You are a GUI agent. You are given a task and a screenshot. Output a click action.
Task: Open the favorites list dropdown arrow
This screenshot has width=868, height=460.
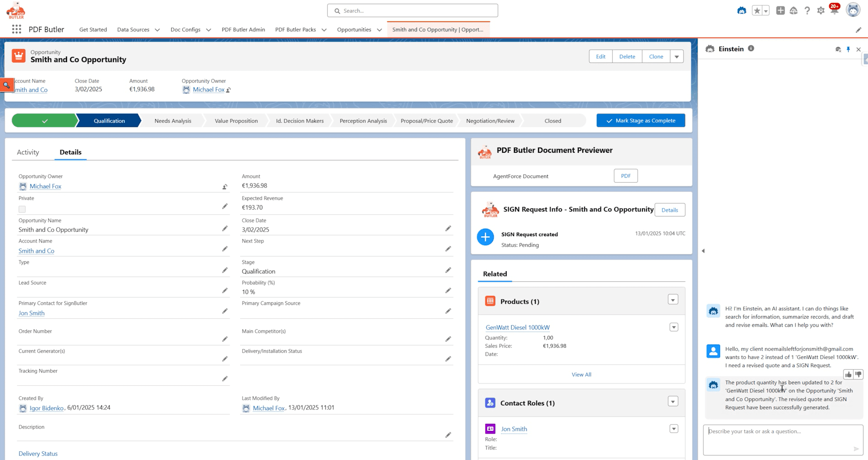766,10
